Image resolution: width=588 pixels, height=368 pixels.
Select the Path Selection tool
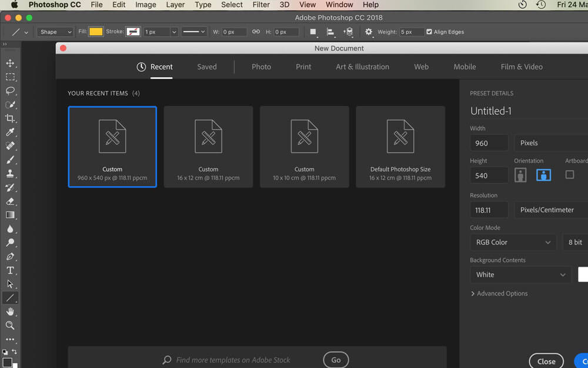pyautogui.click(x=10, y=284)
